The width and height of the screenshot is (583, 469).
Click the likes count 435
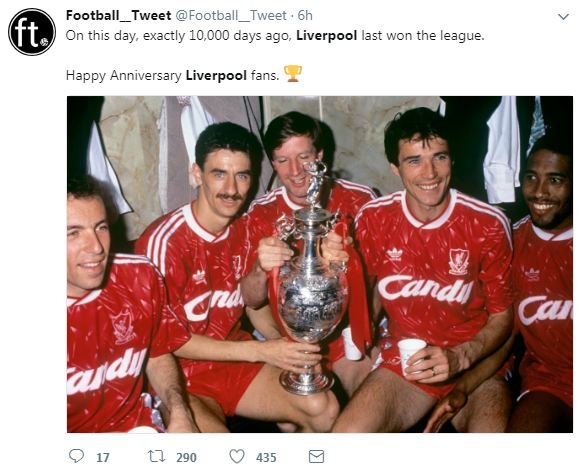point(266,457)
